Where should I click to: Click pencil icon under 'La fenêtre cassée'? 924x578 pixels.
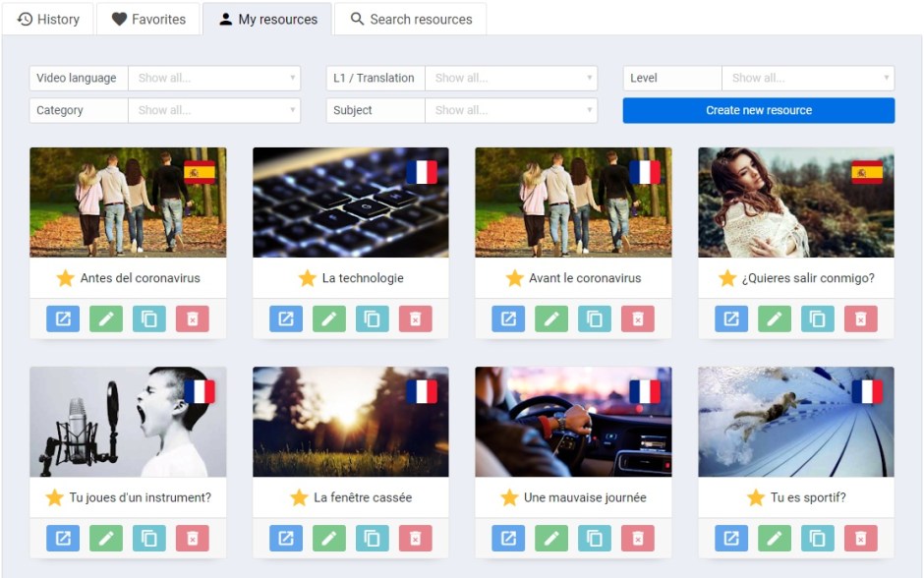point(329,538)
